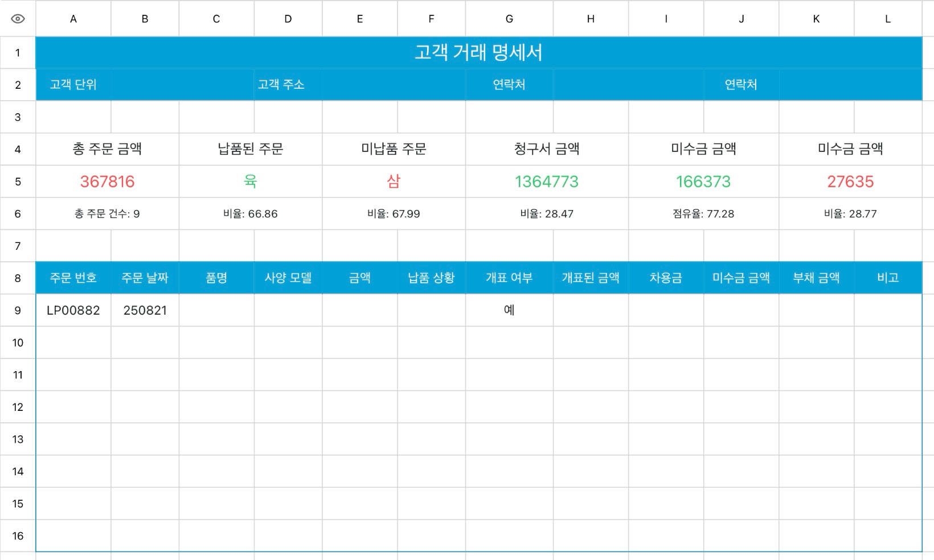The height and width of the screenshot is (560, 934).
Task: Click the 예 cell in row 9
Action: [x=510, y=310]
